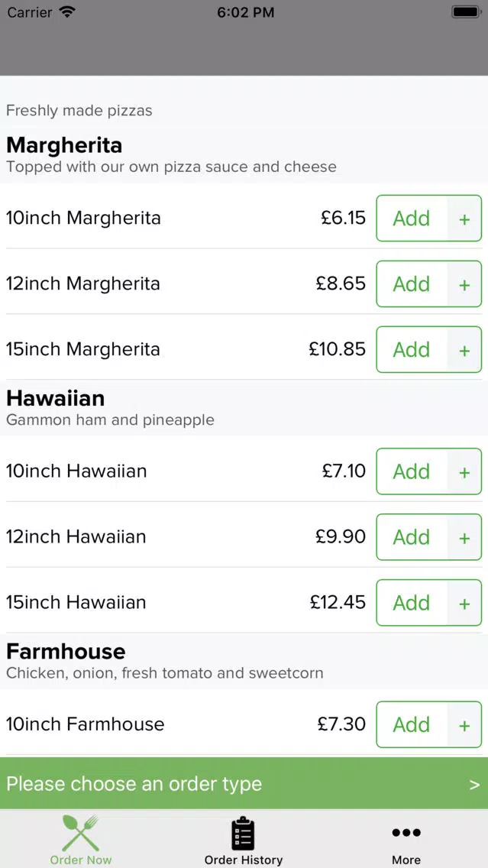Expand order type with the arrow chevron
The width and height of the screenshot is (488, 868).
[x=474, y=785]
